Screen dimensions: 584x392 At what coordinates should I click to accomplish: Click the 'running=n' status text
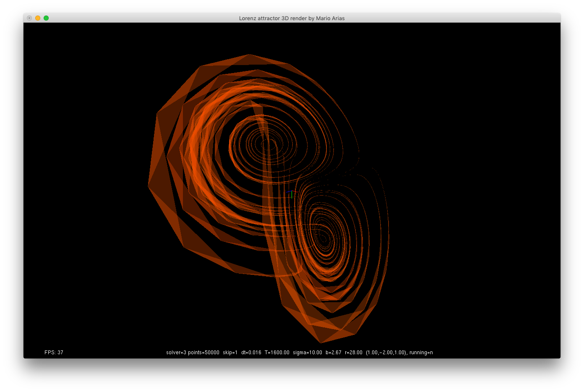point(421,353)
